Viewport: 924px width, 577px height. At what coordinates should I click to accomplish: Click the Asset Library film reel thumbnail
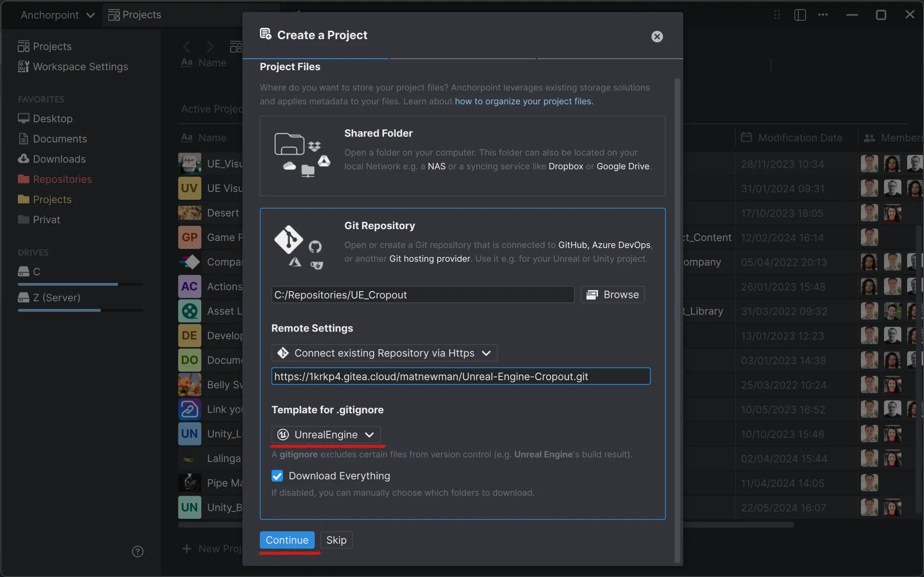(x=189, y=311)
